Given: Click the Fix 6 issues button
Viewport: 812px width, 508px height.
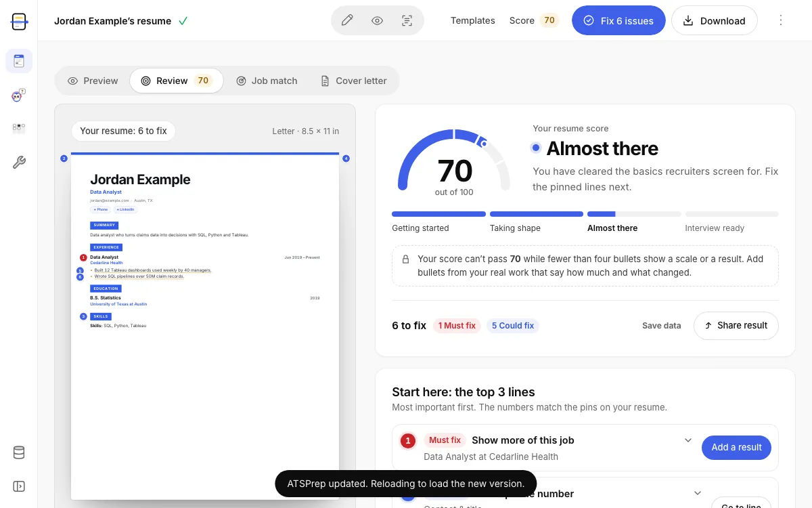Looking at the screenshot, I should [x=618, y=21].
